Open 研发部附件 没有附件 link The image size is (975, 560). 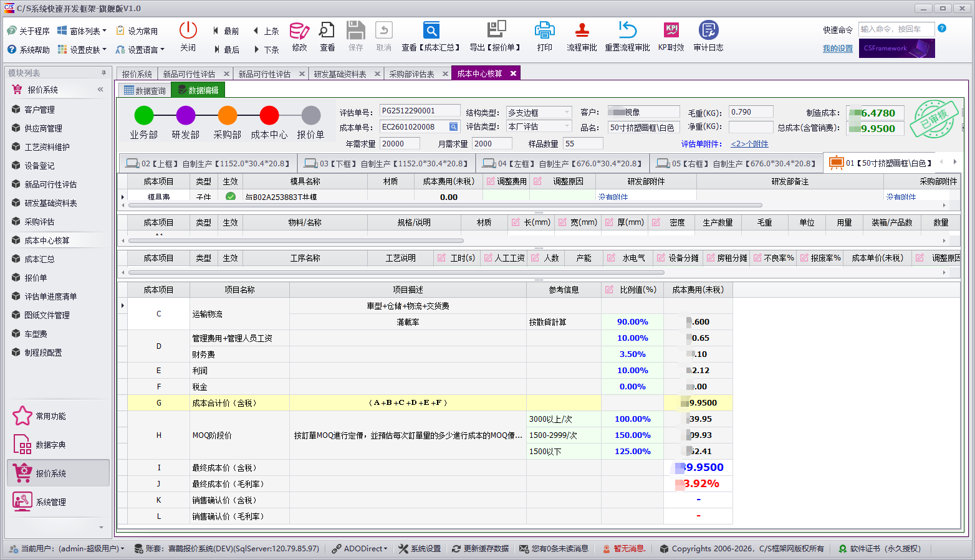[x=613, y=197]
